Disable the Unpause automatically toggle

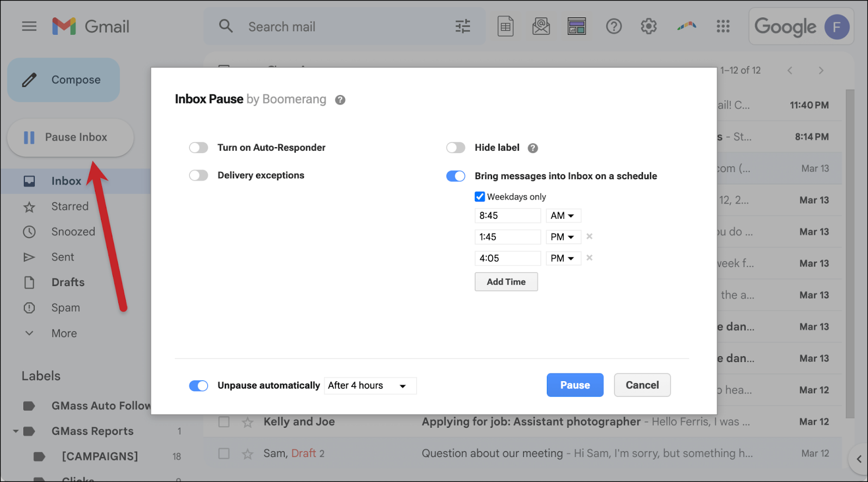199,385
